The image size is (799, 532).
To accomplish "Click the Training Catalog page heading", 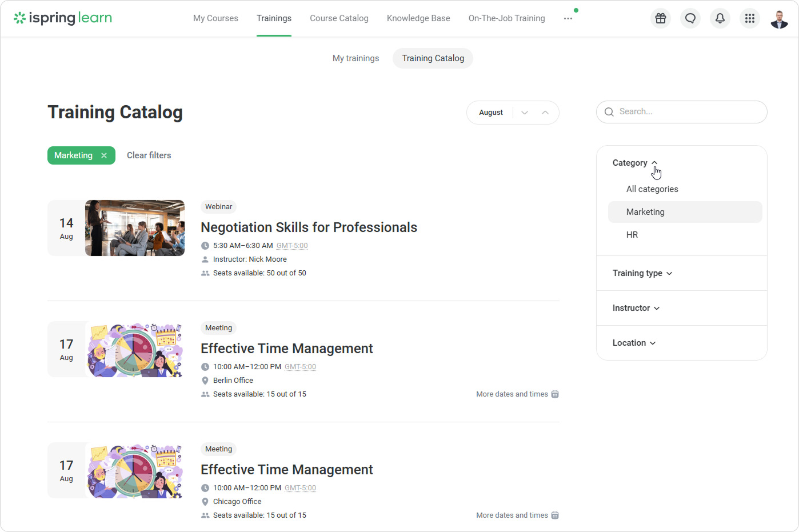I will (x=115, y=113).
